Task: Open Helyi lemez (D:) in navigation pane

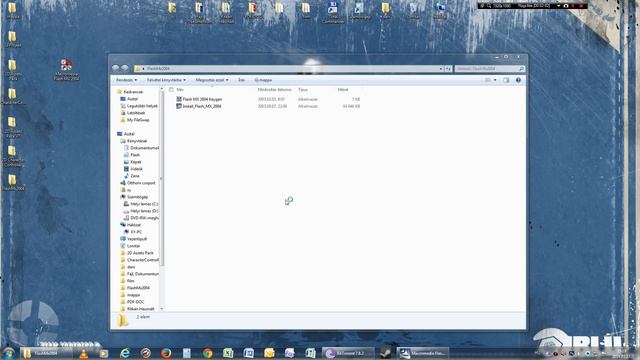Action: (141, 211)
